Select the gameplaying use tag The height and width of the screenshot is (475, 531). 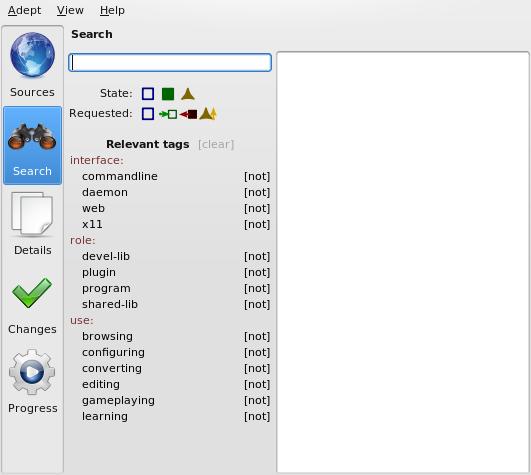[x=118, y=400]
